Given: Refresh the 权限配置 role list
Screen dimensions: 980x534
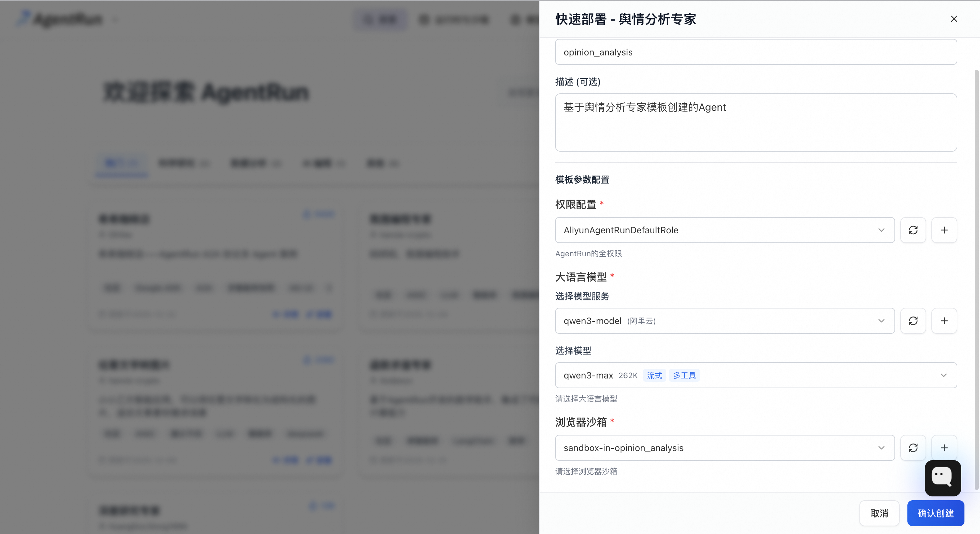Looking at the screenshot, I should [913, 230].
